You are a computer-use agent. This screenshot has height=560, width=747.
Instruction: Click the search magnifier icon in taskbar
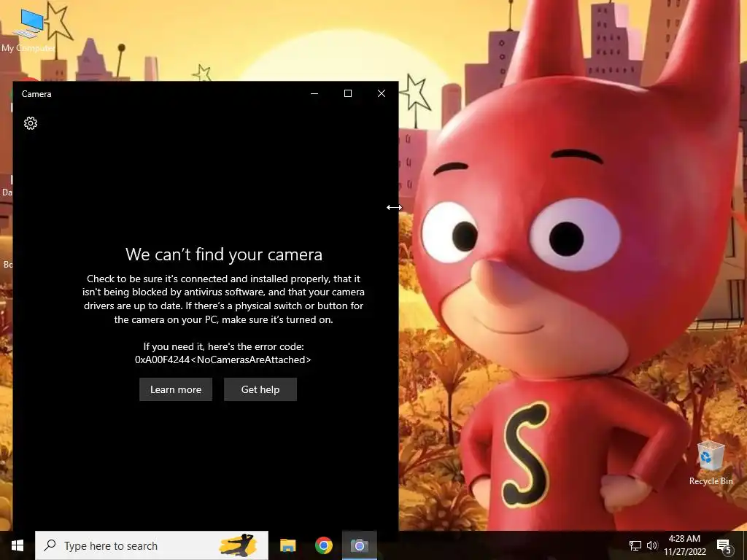coord(50,545)
